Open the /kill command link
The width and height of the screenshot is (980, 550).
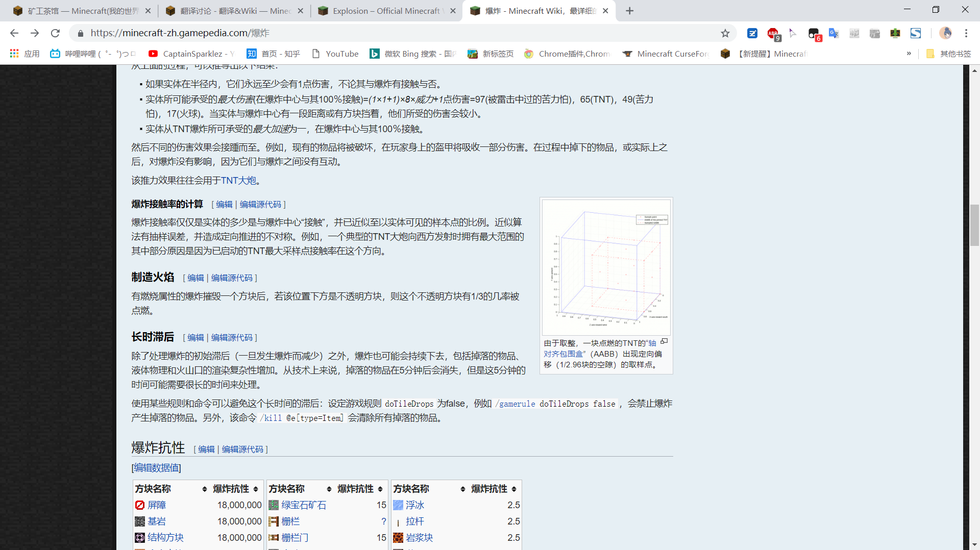[x=271, y=418]
